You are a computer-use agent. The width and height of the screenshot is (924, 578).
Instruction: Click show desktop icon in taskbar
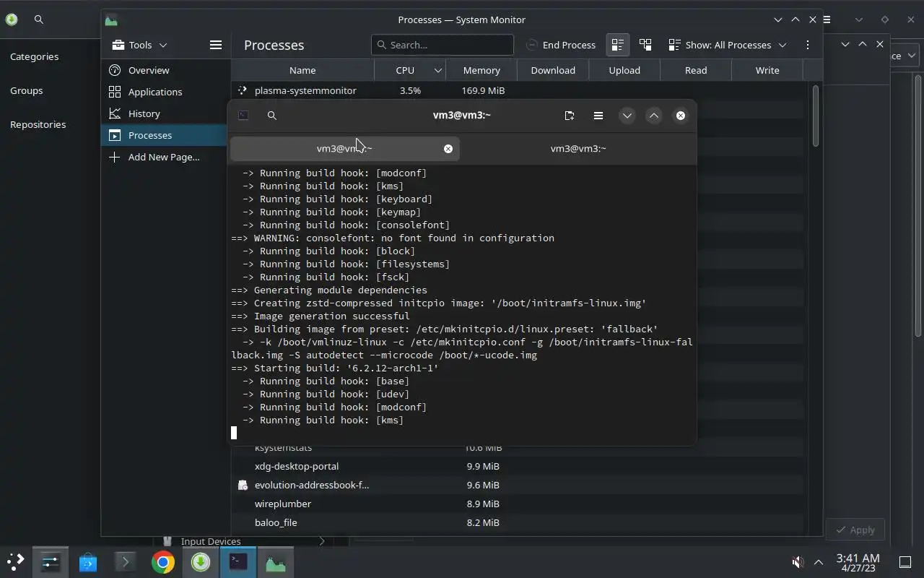coord(905,562)
